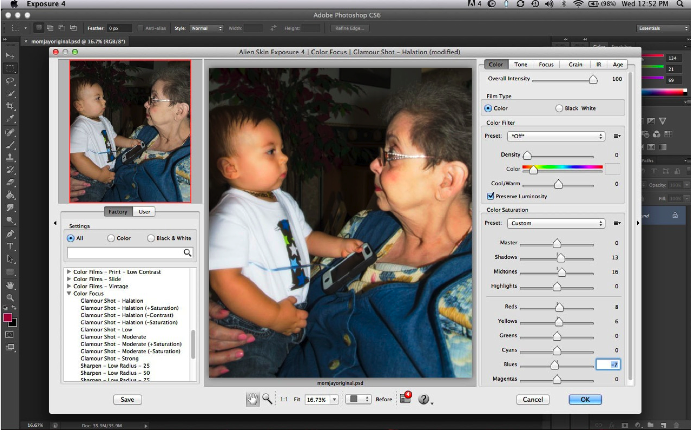691x430 pixels.
Task: Click the Hand pan tool in Exposure dialog
Action: [253, 399]
